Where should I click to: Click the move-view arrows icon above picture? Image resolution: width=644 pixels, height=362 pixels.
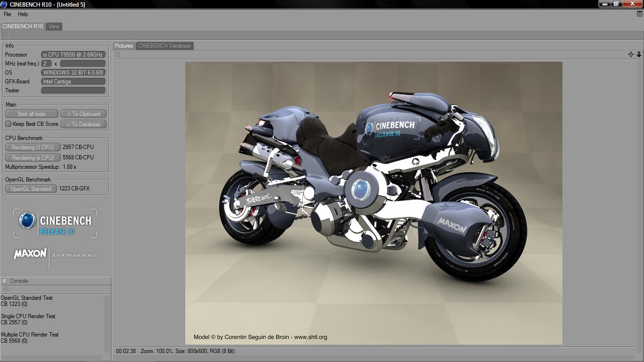pos(631,55)
